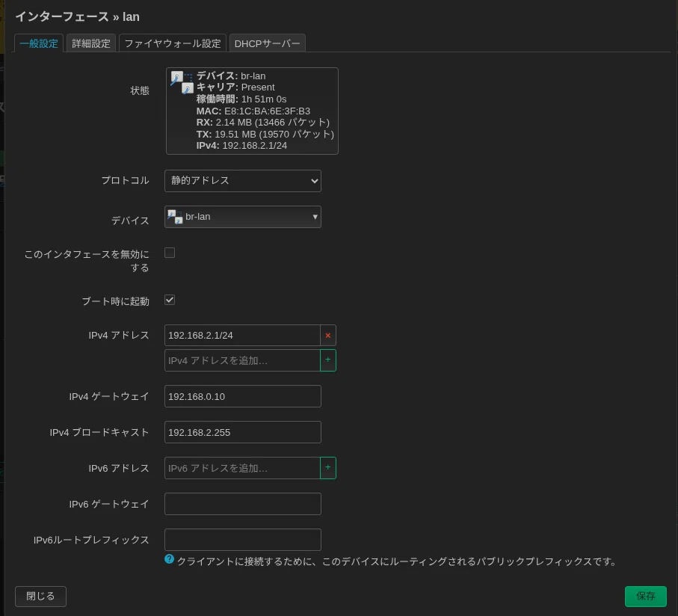Screen dimensions: 678x616
Task: Click the デバイス: br-lan status line
Action: coord(231,76)
